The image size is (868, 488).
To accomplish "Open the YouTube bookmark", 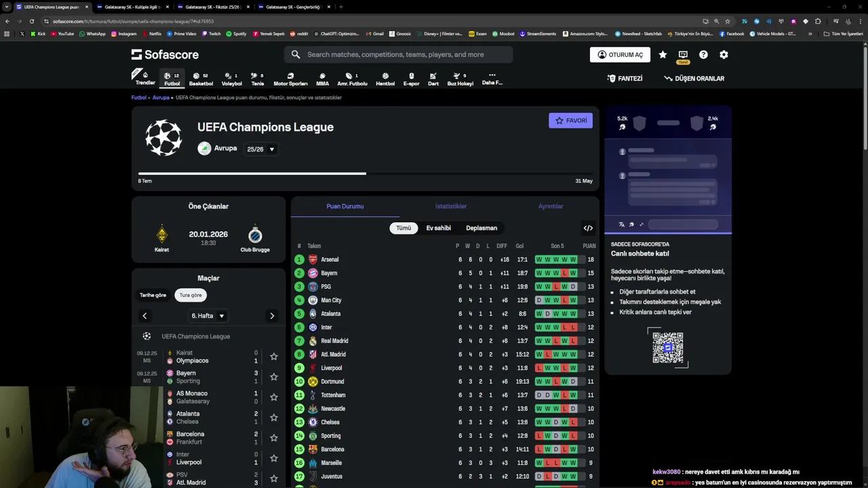I will (x=62, y=33).
